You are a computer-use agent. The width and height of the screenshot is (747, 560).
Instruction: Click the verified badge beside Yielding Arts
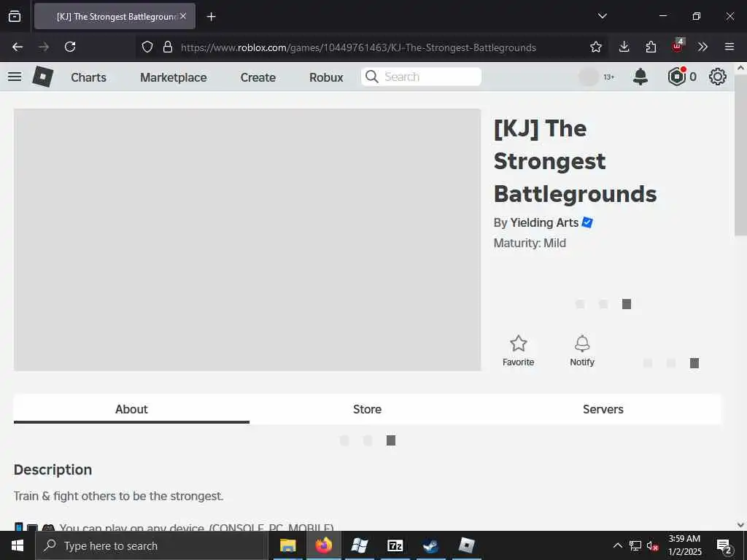coord(587,222)
